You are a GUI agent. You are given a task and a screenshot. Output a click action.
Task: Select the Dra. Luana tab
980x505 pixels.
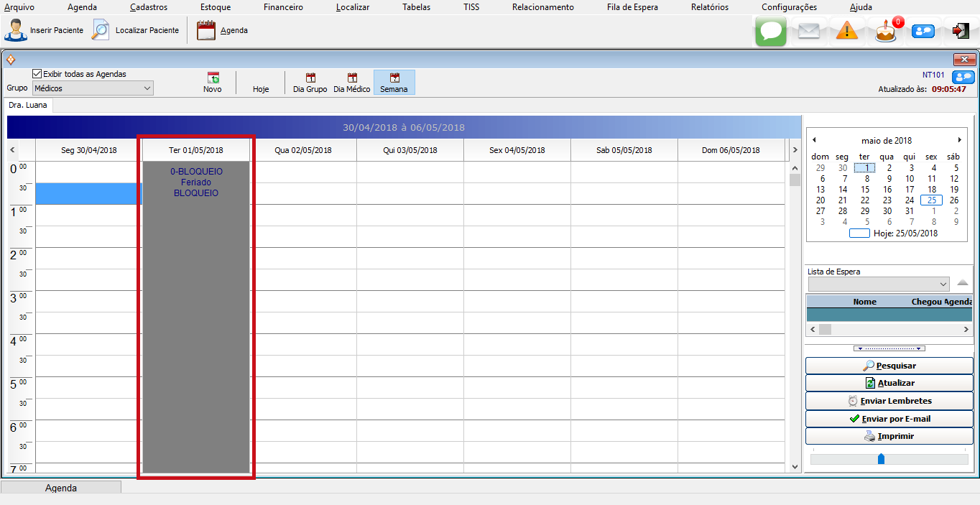[28, 105]
